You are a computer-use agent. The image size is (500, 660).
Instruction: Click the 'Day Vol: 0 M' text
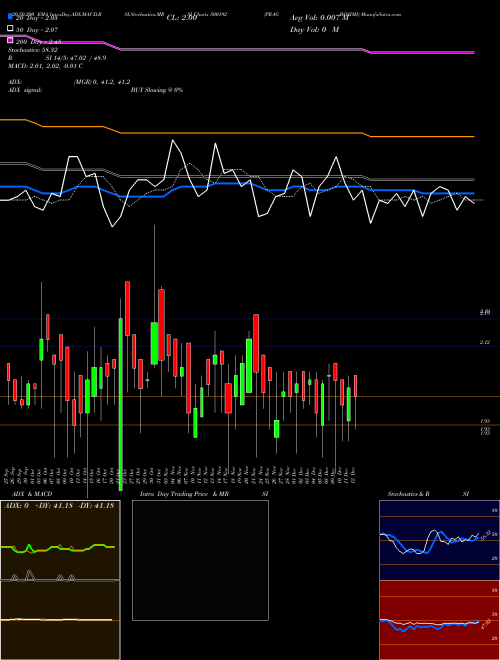coord(314,30)
